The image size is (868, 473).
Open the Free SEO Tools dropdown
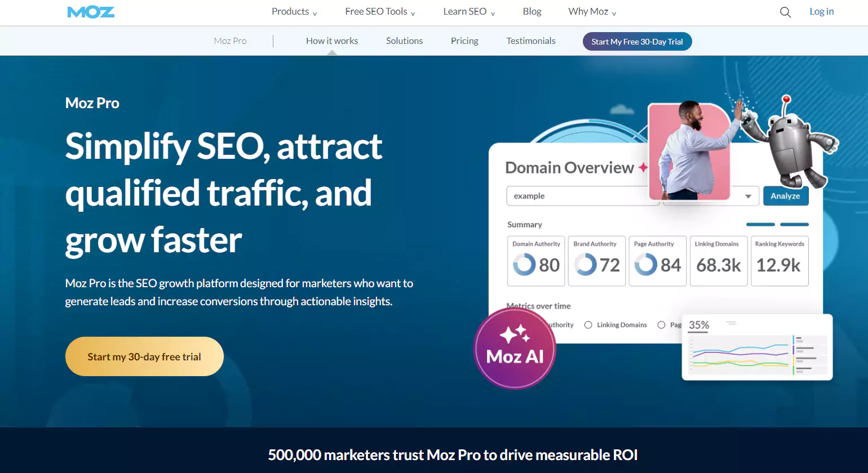tap(379, 11)
